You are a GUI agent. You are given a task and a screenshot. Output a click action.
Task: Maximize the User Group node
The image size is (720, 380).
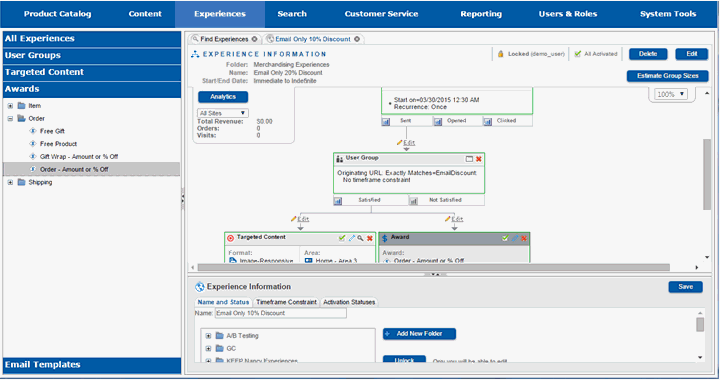tap(469, 159)
